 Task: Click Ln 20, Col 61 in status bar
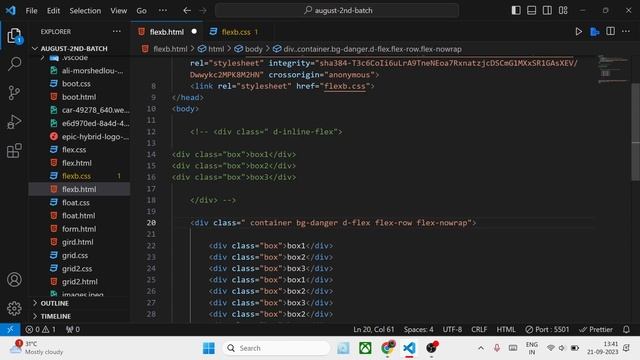coord(373,329)
